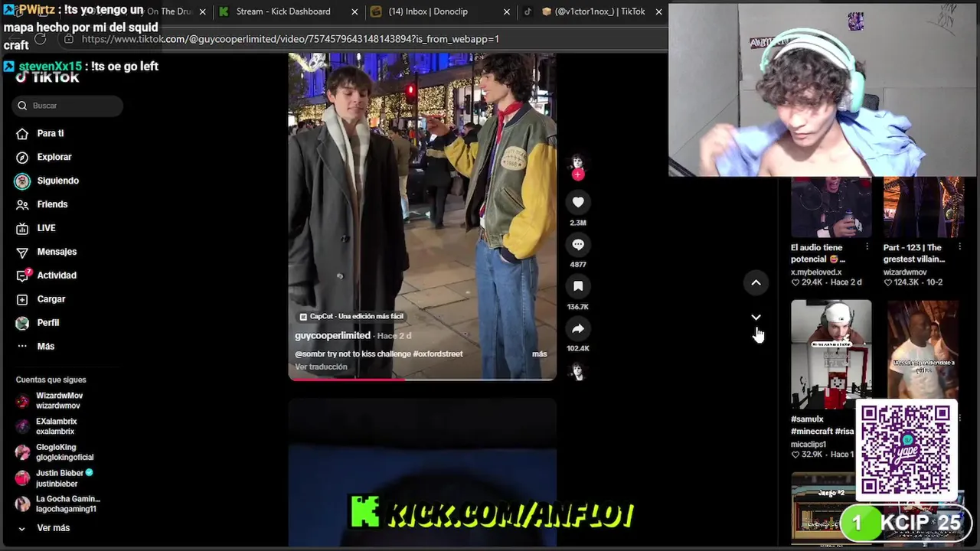
Task: Seek on the video progress bar
Action: pos(422,378)
